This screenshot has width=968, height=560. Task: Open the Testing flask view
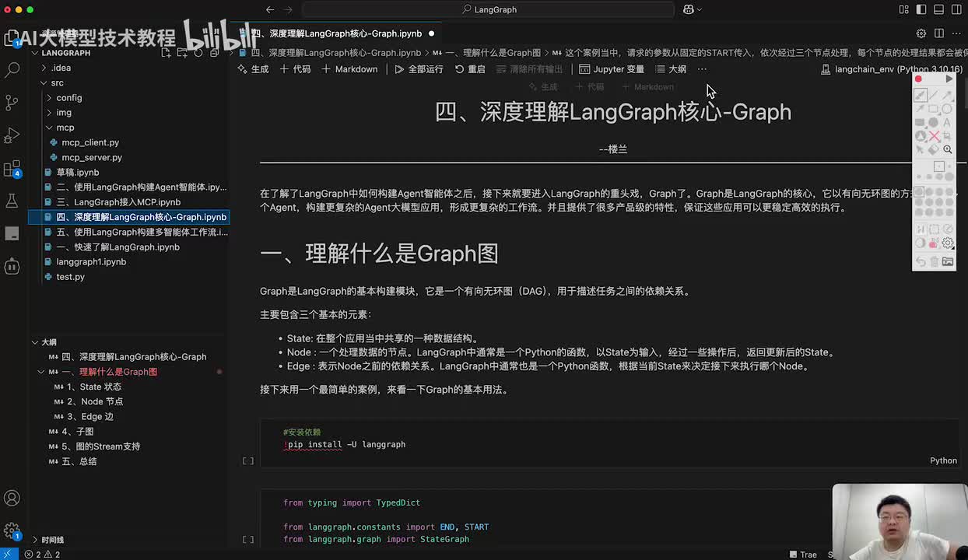(12, 201)
